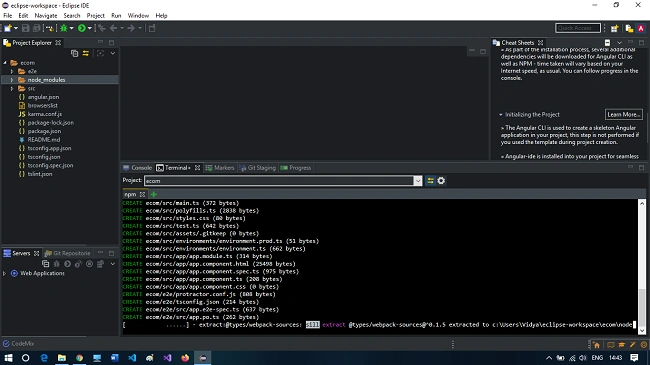The height and width of the screenshot is (365, 650).
Task: Collapse All in Project Explorer
Action: 75,53
